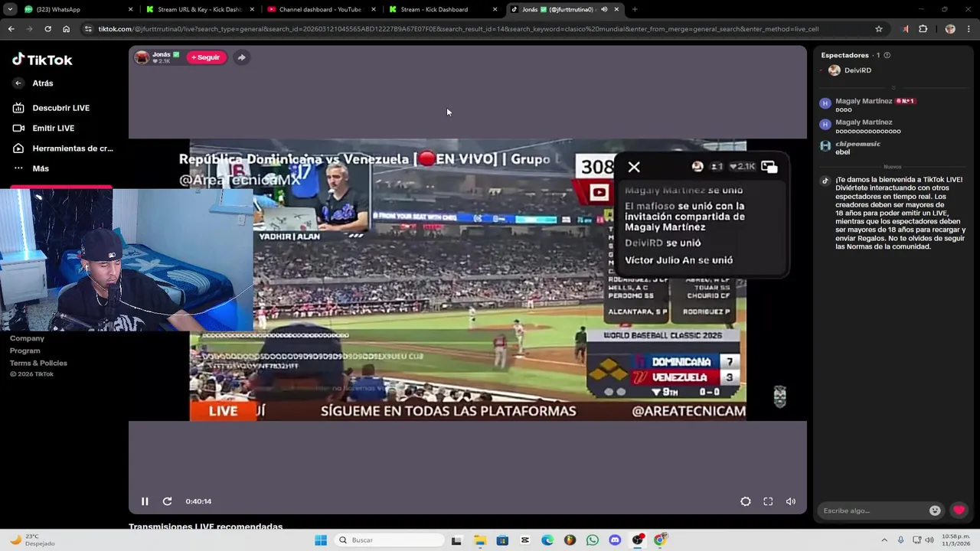Screen dimensions: 980x551
Task: Open the Company footer link
Action: [x=27, y=338]
